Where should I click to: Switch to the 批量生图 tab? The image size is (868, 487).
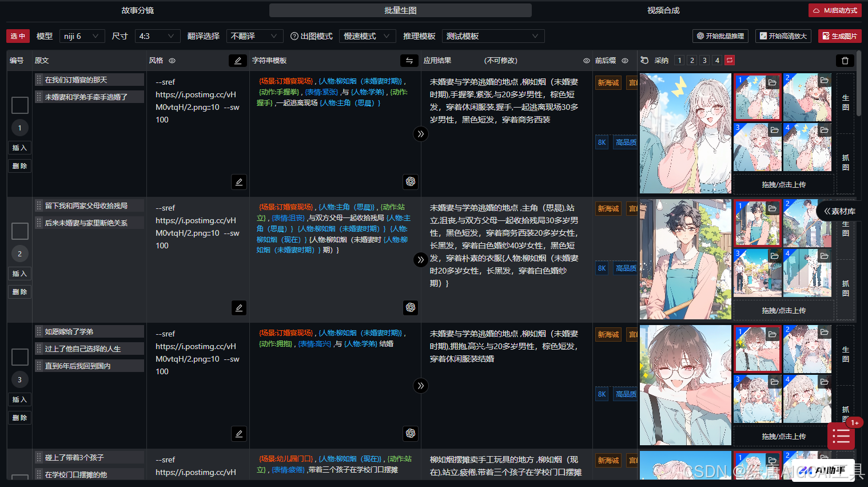tap(400, 10)
